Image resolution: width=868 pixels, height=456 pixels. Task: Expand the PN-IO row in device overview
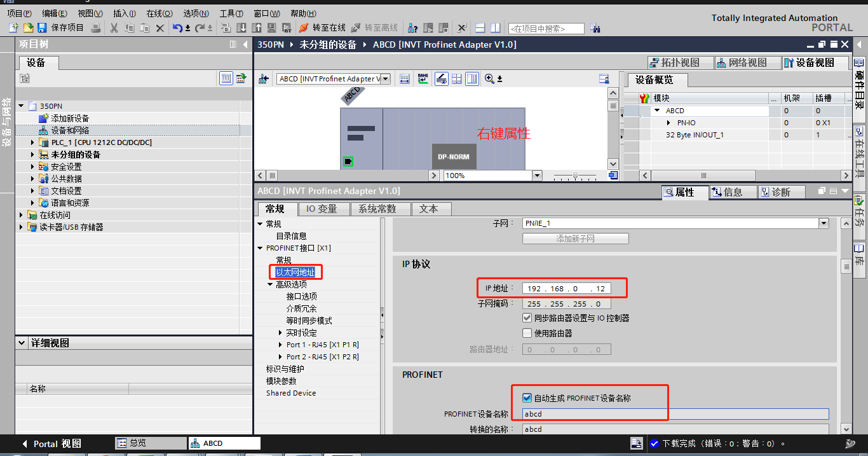click(x=669, y=123)
